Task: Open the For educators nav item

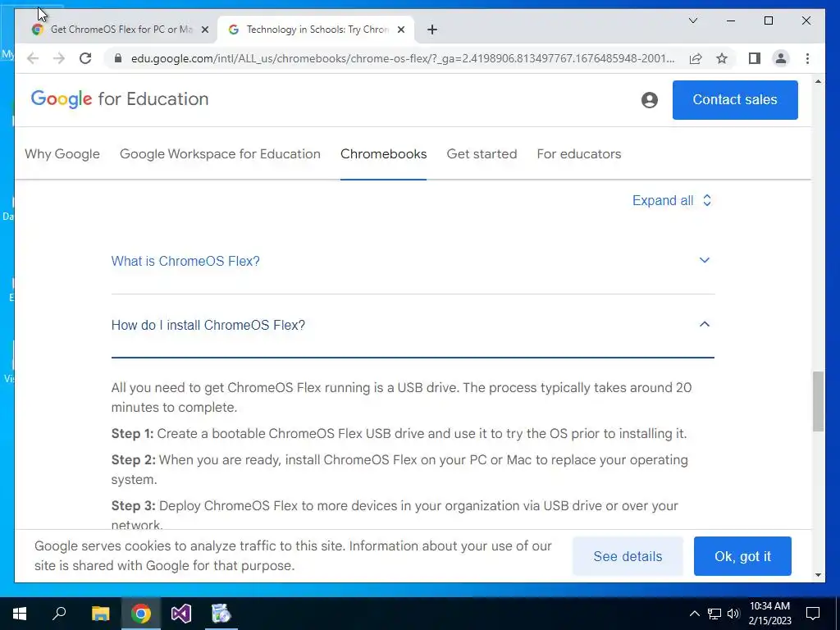Action: pos(579,153)
